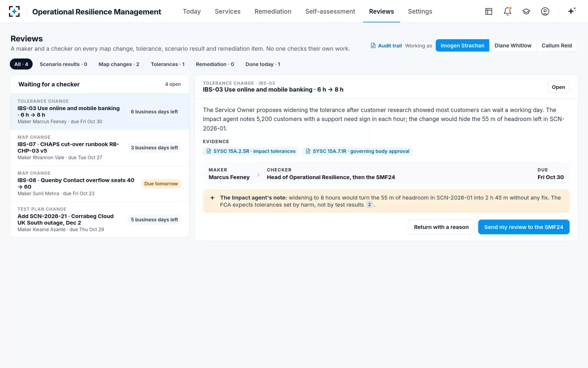Open the graduation cap learning icon

pos(526,11)
